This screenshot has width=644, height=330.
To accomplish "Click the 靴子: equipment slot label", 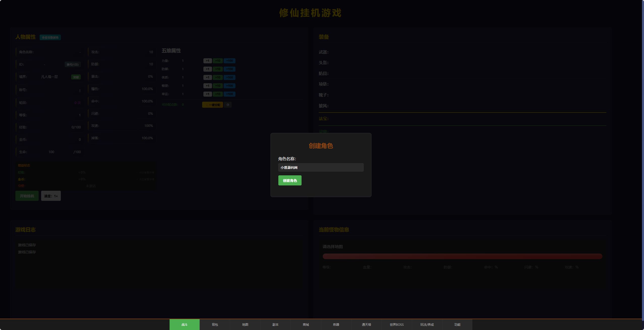I will click(x=324, y=95).
